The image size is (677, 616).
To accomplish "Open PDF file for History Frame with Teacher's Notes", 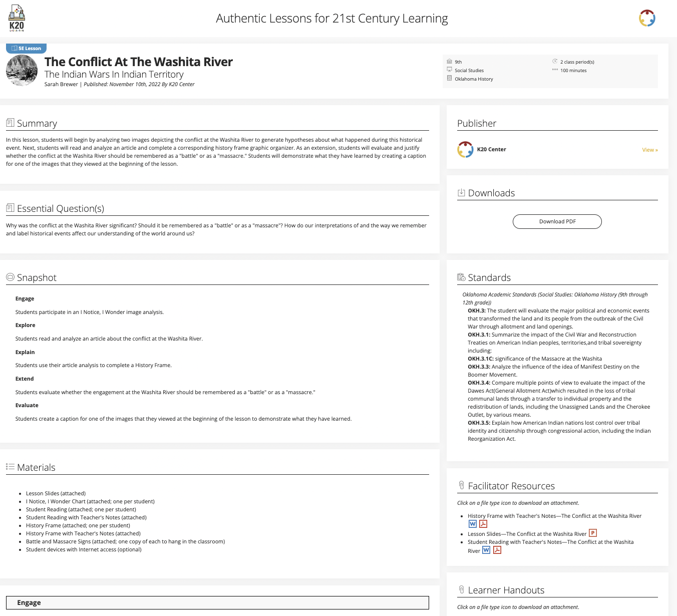I will point(483,524).
